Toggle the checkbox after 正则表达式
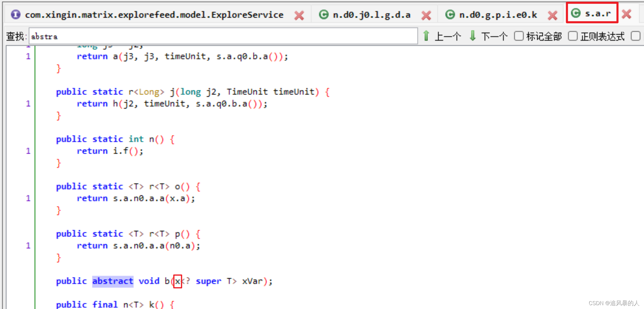The image size is (644, 309). tap(635, 36)
